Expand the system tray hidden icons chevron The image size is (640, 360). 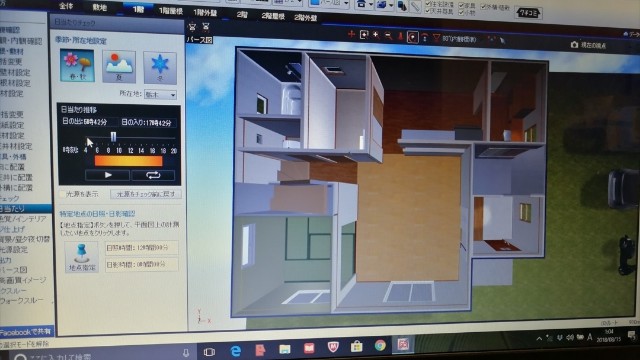point(539,338)
